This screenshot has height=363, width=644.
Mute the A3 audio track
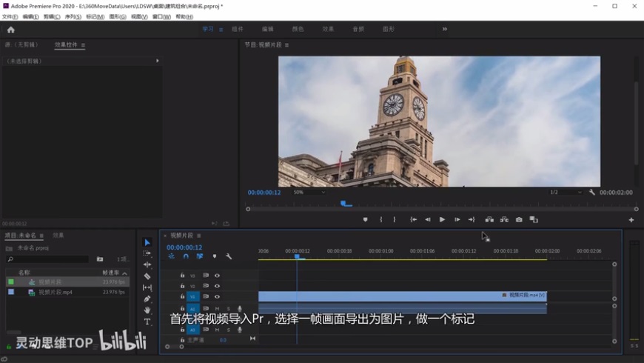point(217,330)
